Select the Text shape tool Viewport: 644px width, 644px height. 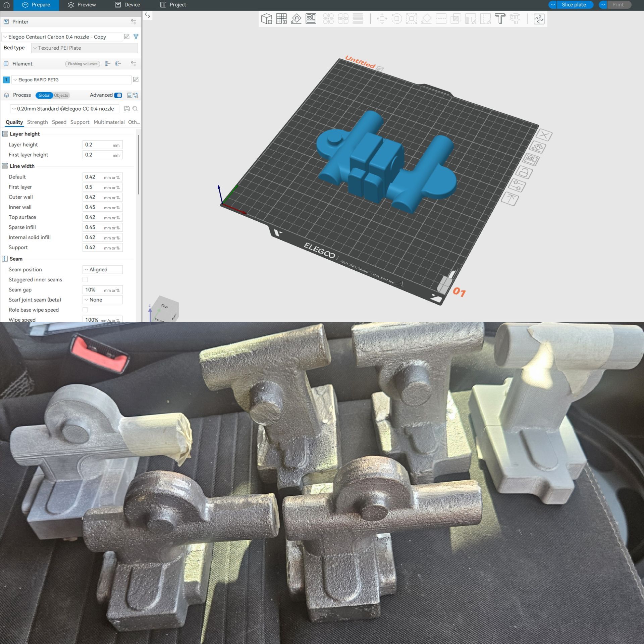(x=500, y=19)
